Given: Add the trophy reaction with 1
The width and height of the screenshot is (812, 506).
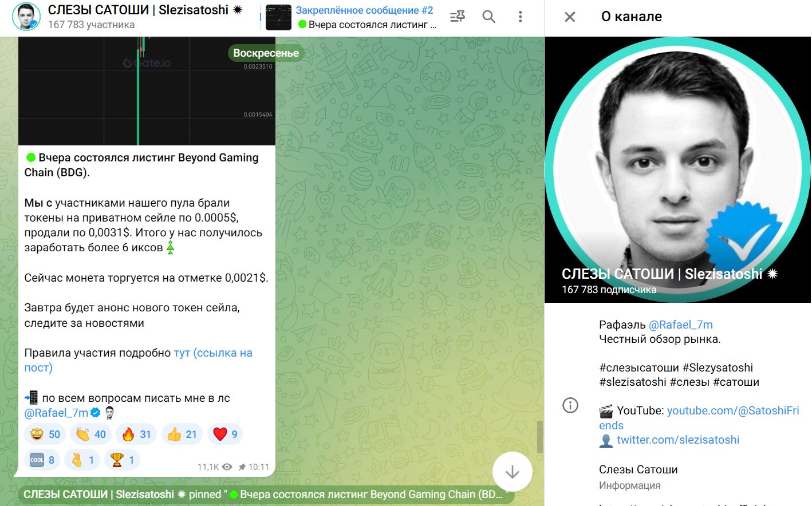Looking at the screenshot, I should 122,460.
